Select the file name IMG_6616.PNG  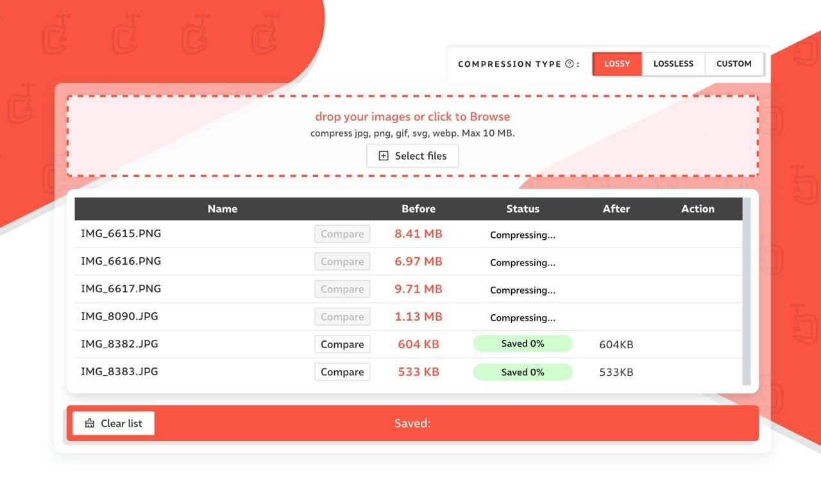[121, 261]
